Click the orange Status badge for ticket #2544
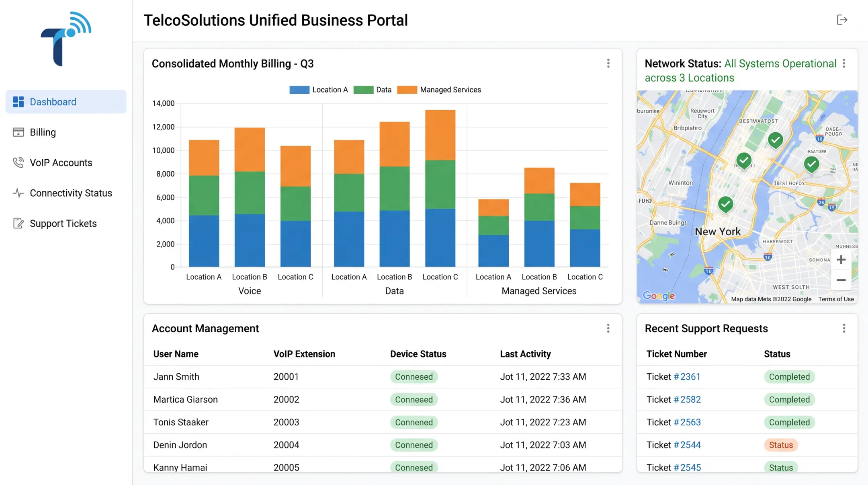This screenshot has height=485, width=868. [781, 445]
